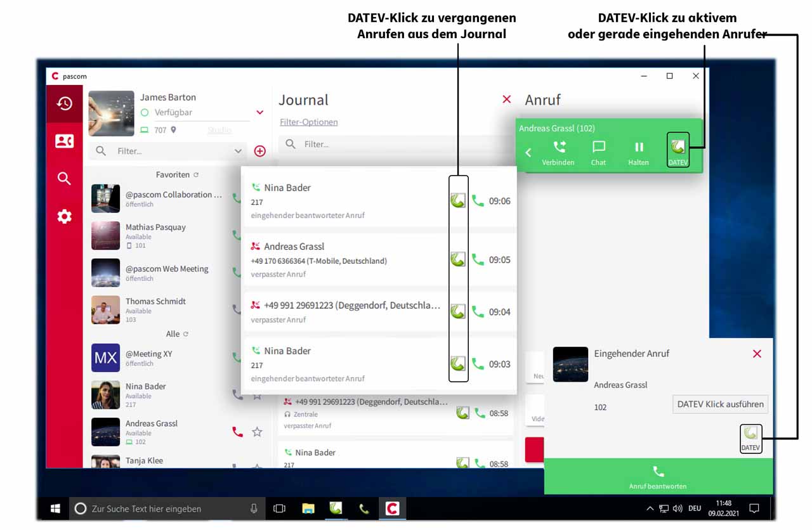Open the call journal history sidebar icon
This screenshot has height=530, width=812.
[x=64, y=103]
